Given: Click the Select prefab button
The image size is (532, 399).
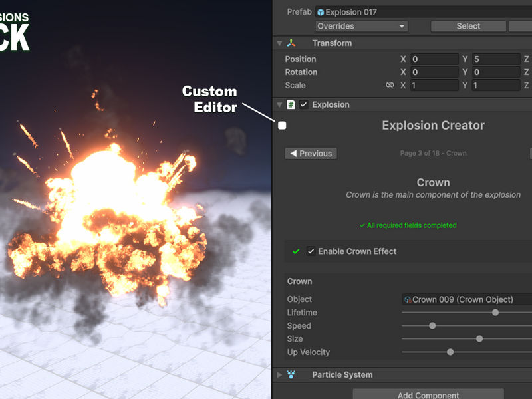Looking at the screenshot, I should (x=468, y=26).
